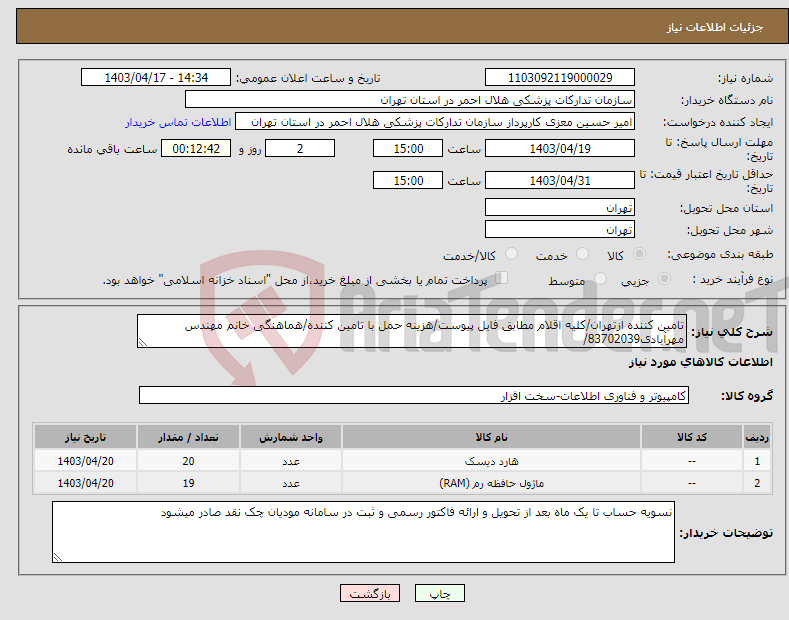Click the واحد شمارش column header
This screenshot has height=620, width=789.
click(x=291, y=437)
